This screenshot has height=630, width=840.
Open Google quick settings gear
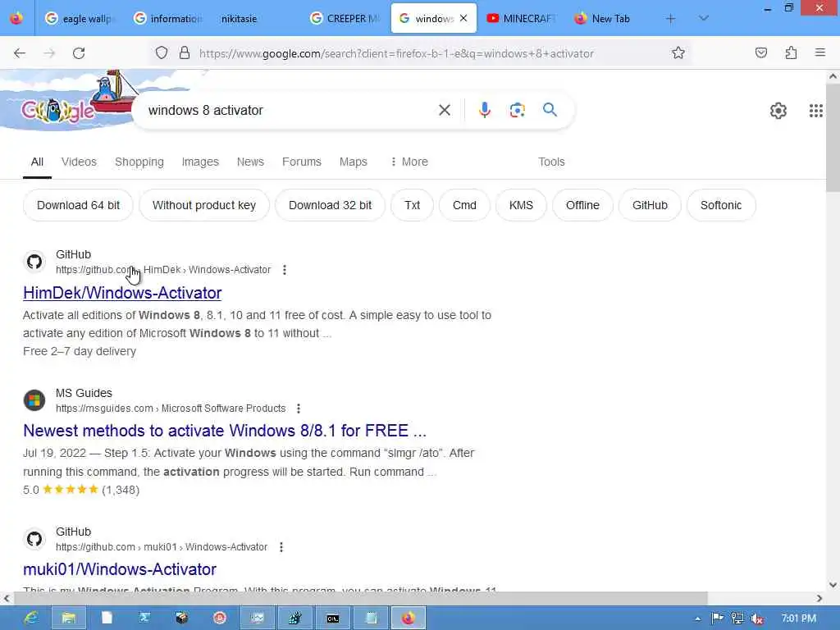pyautogui.click(x=778, y=111)
